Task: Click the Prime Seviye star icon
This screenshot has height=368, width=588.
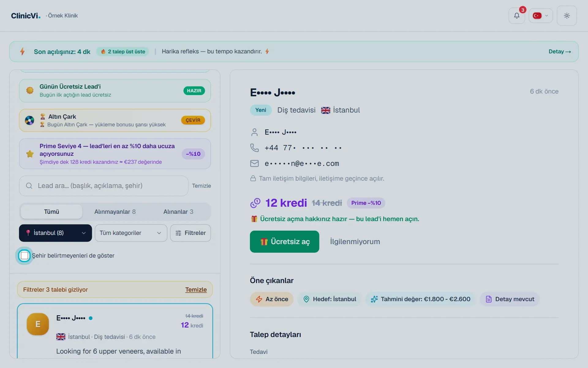Action: pyautogui.click(x=30, y=154)
